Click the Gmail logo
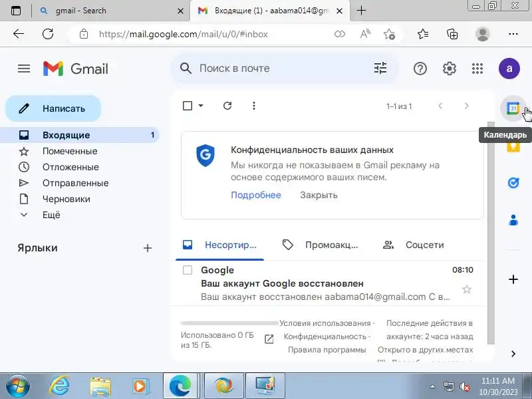This screenshot has height=399, width=532. 76,68
